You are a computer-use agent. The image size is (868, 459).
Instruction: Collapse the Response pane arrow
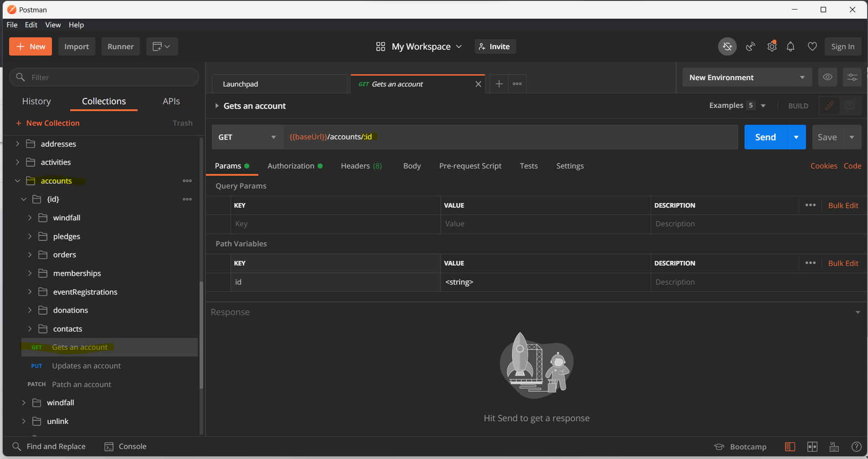(858, 312)
